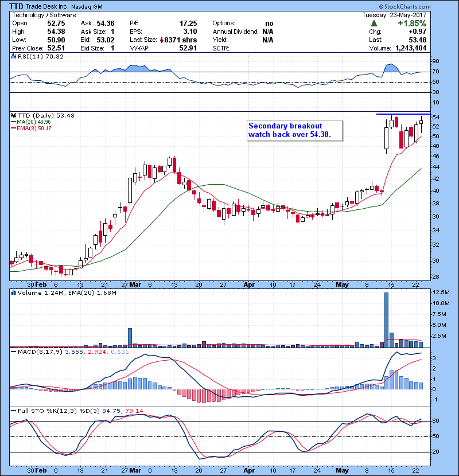The image size is (459, 476).
Task: Click the RSI indicator icon beside RSI(14)
Action: (x=13, y=56)
